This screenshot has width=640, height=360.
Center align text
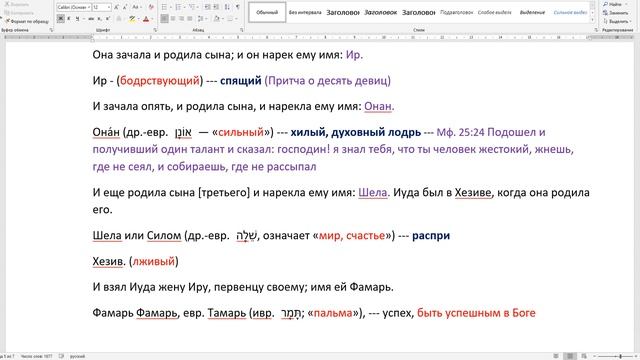click(173, 18)
